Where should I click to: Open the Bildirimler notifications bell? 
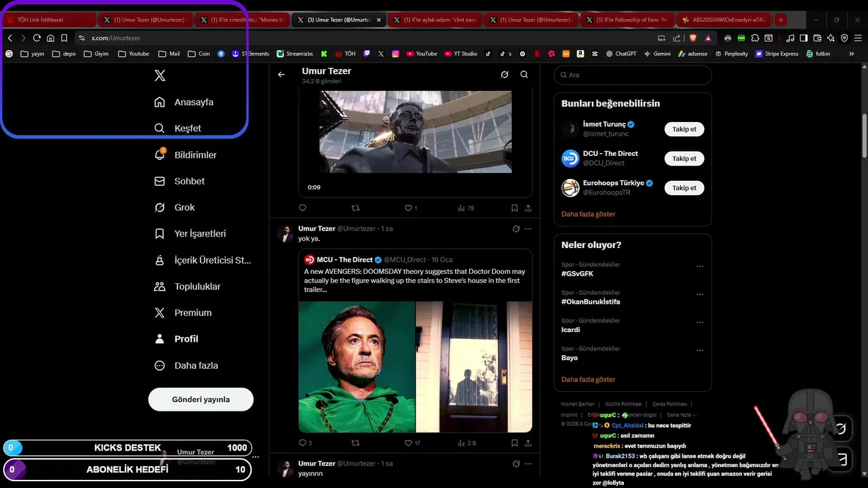point(160,155)
